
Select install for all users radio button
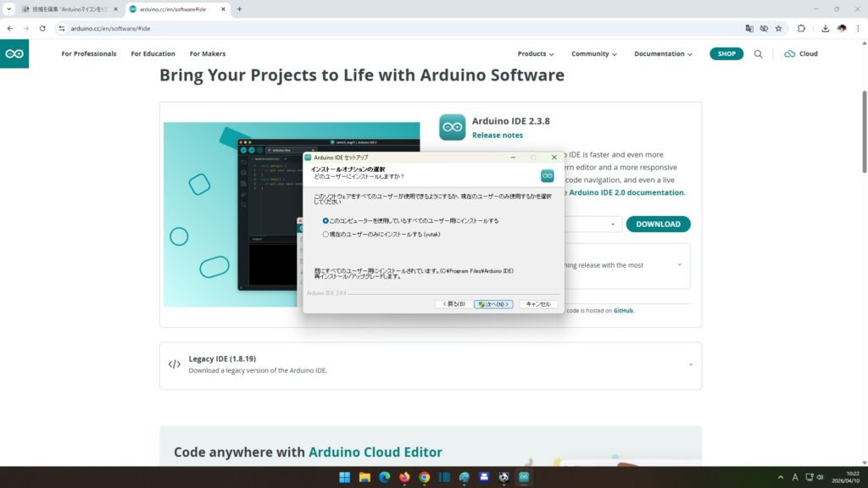tap(325, 220)
